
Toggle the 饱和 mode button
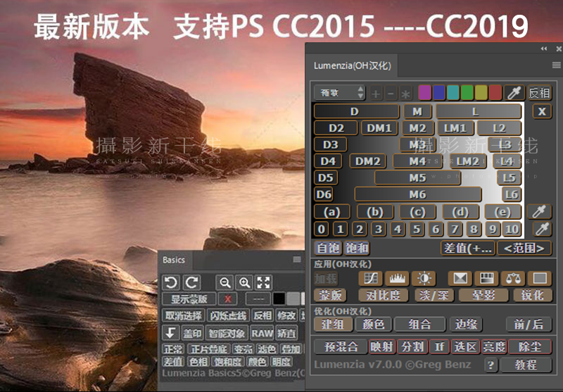coord(357,248)
